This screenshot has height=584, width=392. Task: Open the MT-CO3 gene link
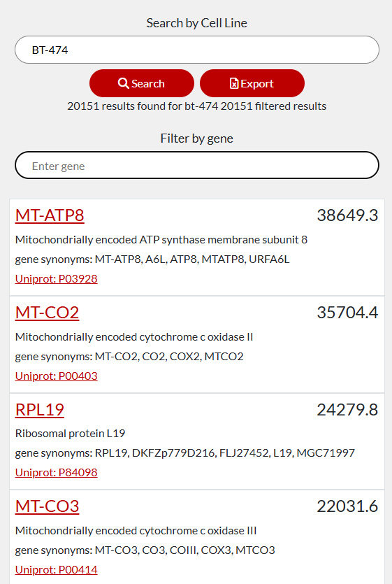tap(47, 506)
